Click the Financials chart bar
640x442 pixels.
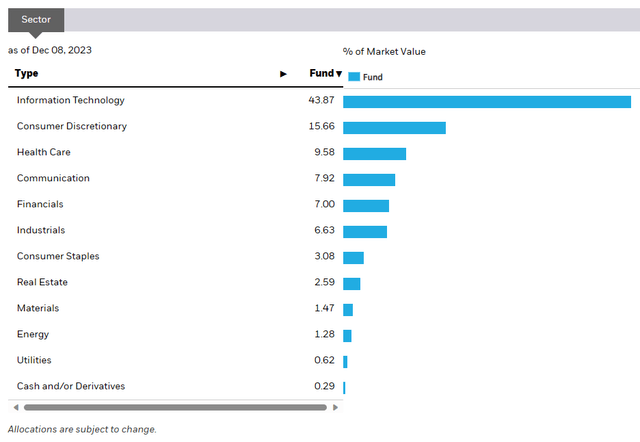366,206
